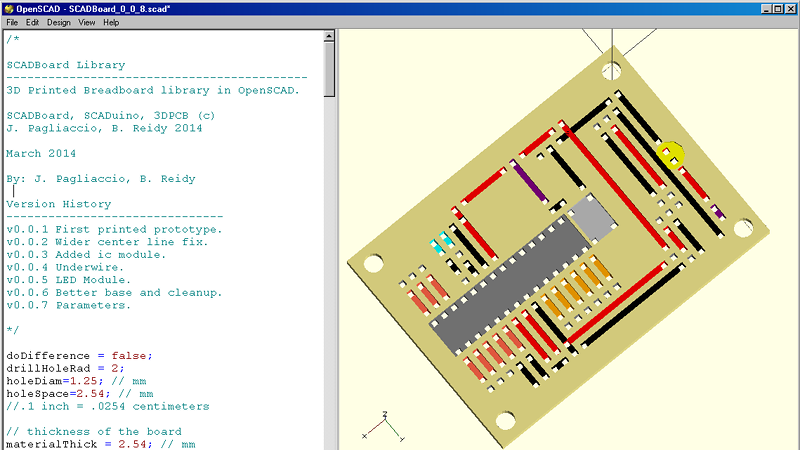Open the Edit menu
Image resolution: width=800 pixels, height=450 pixels.
[x=32, y=22]
